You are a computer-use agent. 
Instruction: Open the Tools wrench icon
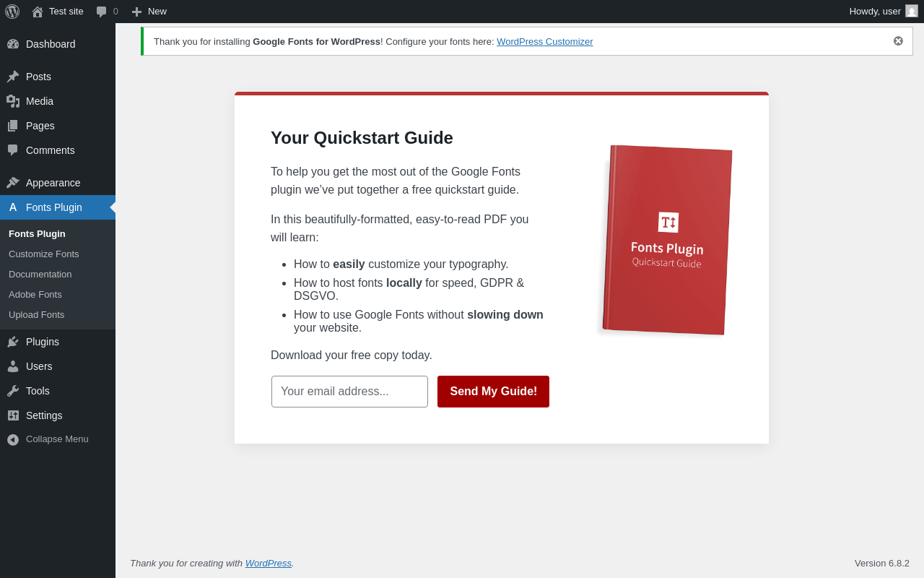13,391
